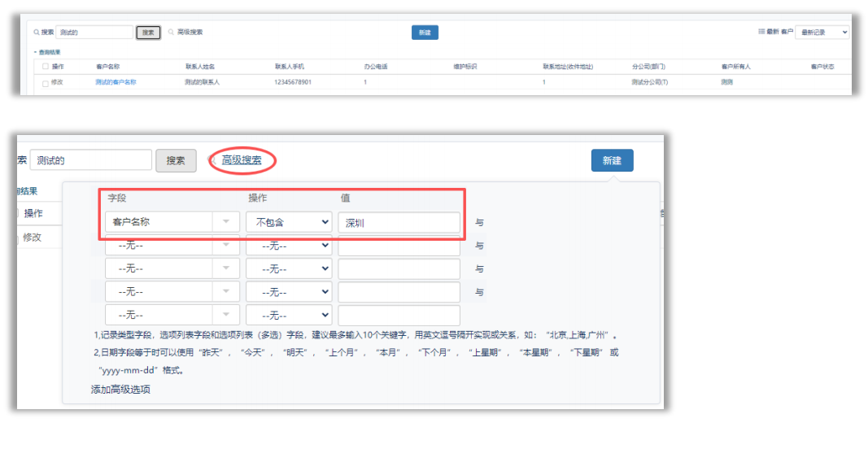Click the magnifier icon before 高级搜索 in top panel
The image size is (868, 449).
[x=171, y=33]
